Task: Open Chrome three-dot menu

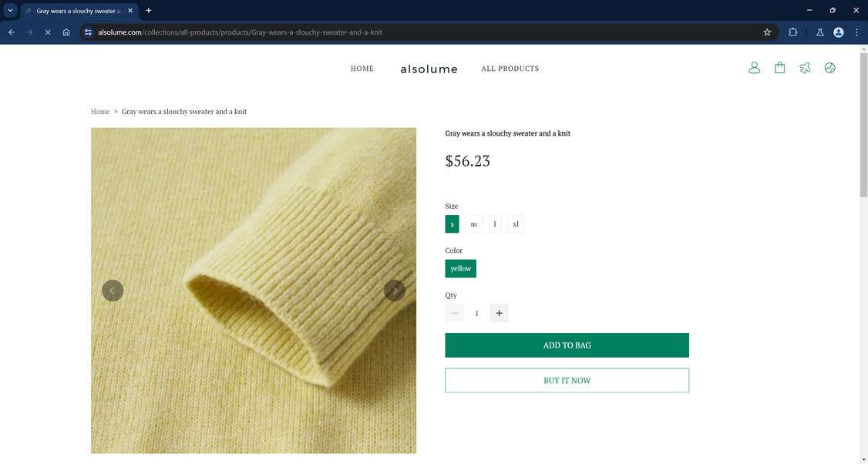Action: point(856,32)
